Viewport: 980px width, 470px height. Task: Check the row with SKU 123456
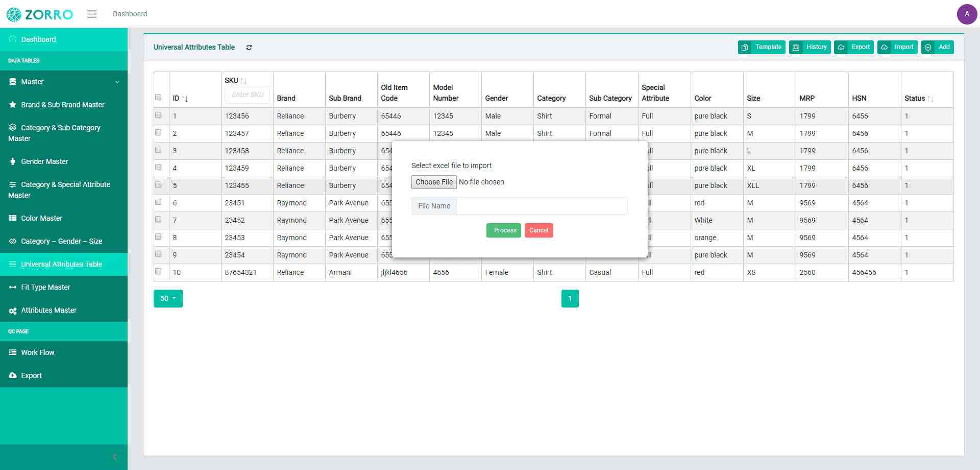158,115
